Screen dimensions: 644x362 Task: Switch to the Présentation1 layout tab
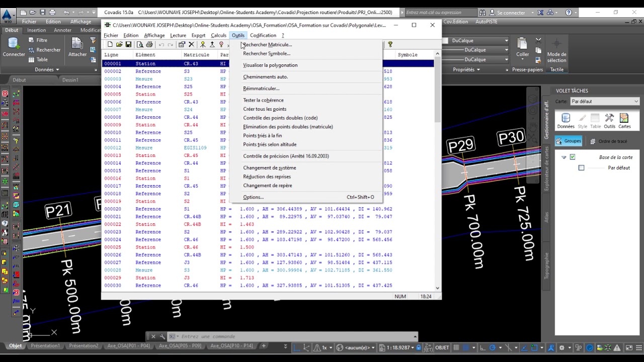click(x=45, y=346)
